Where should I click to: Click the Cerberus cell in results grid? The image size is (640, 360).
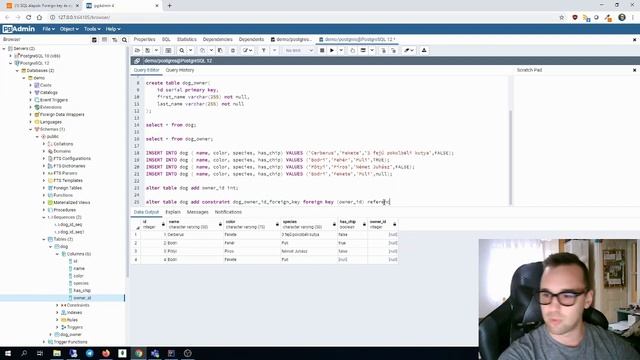(x=195, y=235)
